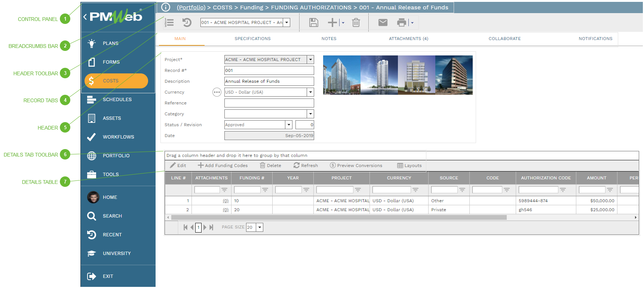Click Add Funding Codes button

[223, 166]
